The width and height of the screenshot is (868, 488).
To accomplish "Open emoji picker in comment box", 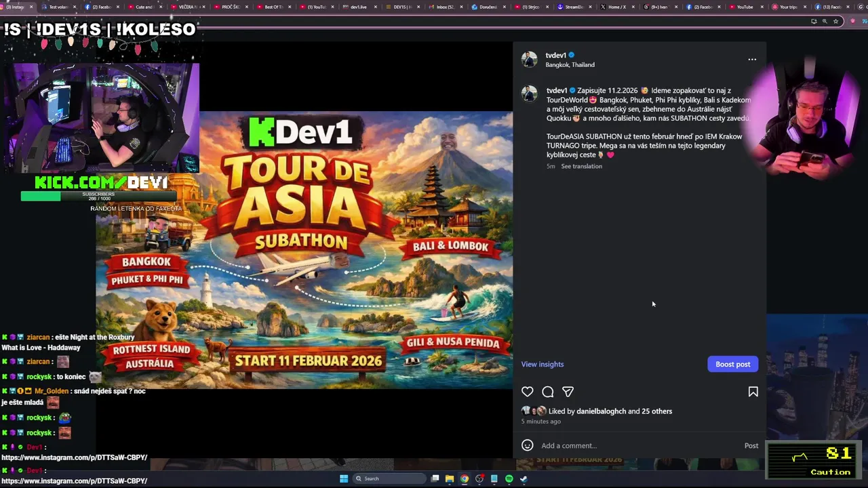I will pyautogui.click(x=528, y=445).
